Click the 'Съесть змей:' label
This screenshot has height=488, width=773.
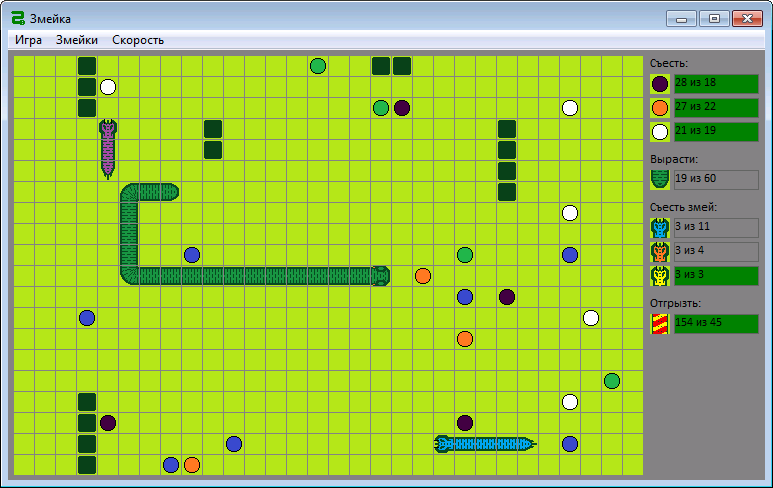(x=683, y=207)
